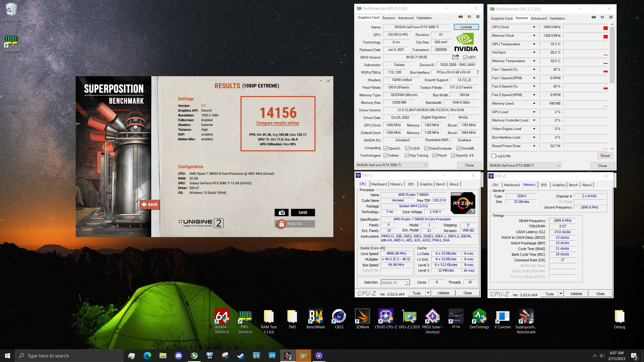The image size is (644, 362).
Task: Switch to Validation tab in GPU-Z Sensors window
Action: [557, 18]
